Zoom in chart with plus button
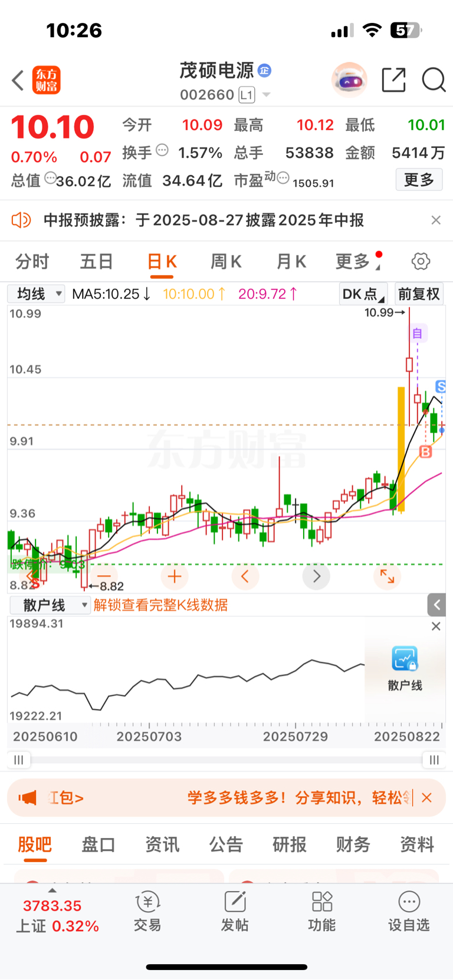The image size is (453, 980). [175, 576]
